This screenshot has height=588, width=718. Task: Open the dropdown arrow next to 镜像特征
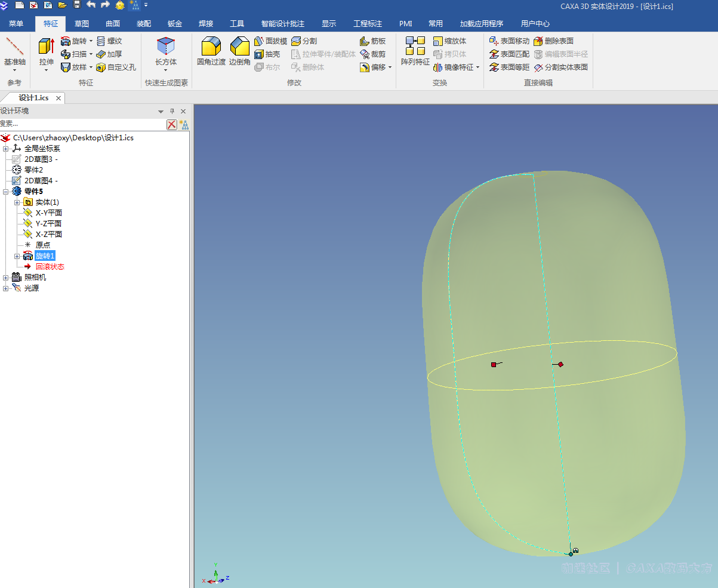478,67
